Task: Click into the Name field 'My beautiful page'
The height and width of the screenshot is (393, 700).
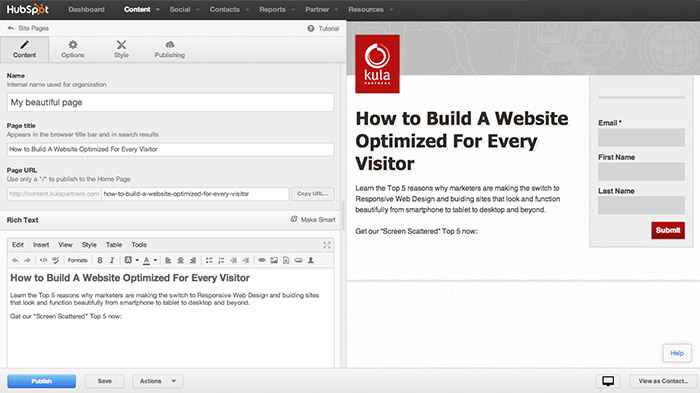Action: pyautogui.click(x=170, y=102)
